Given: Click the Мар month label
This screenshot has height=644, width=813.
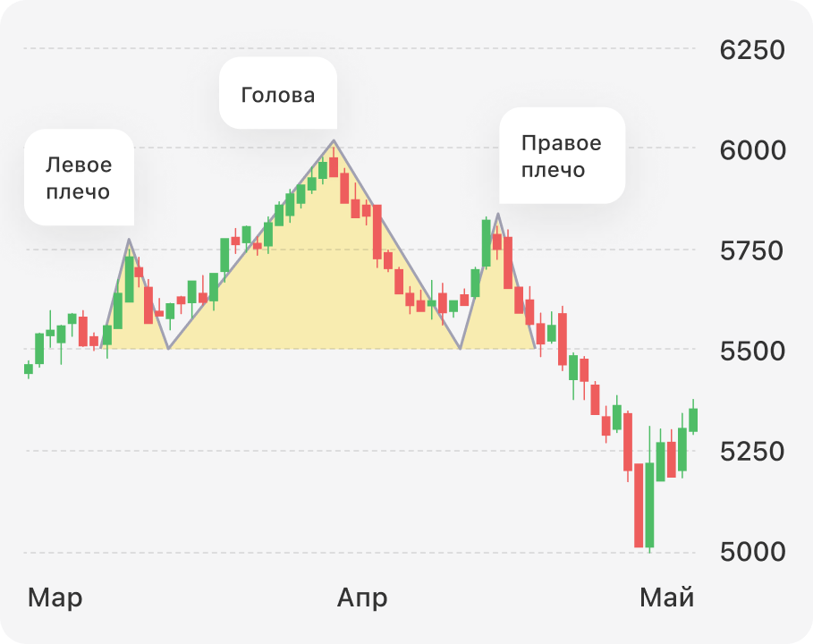Looking at the screenshot, I should 55,597.
